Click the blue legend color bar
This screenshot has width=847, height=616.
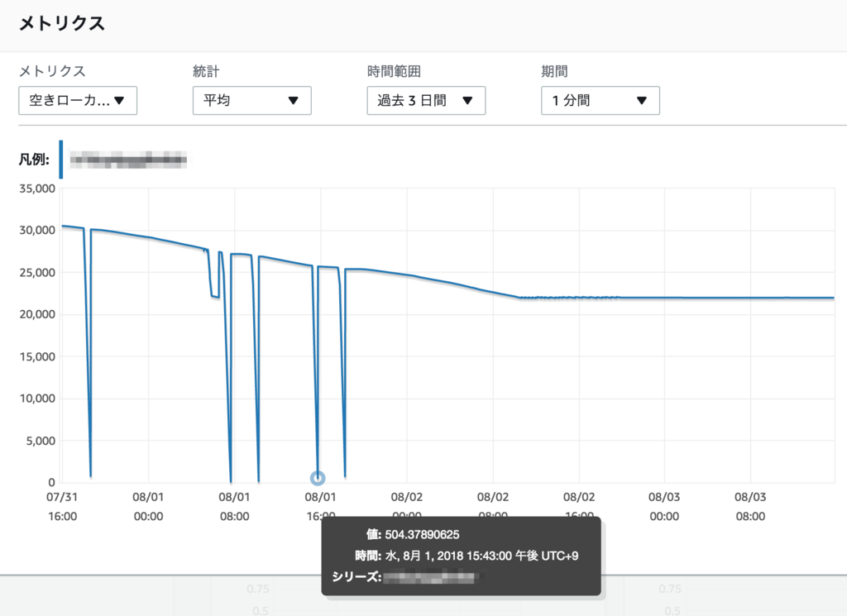[61, 160]
